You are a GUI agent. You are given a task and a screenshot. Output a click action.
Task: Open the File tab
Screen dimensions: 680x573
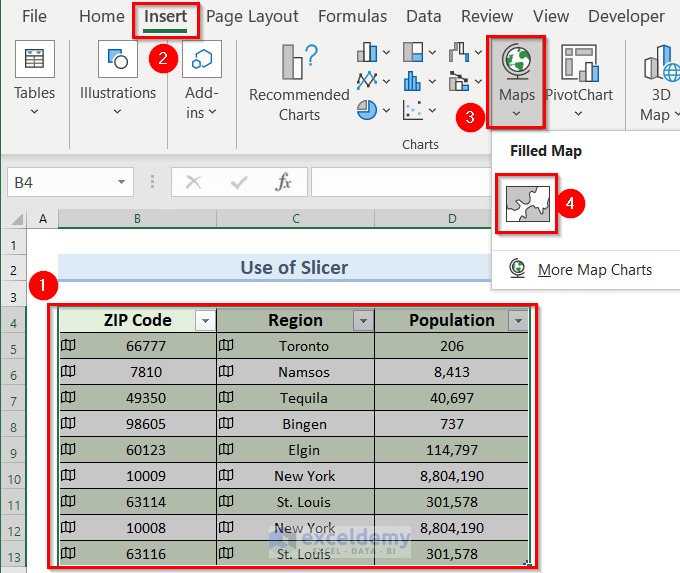[x=34, y=16]
